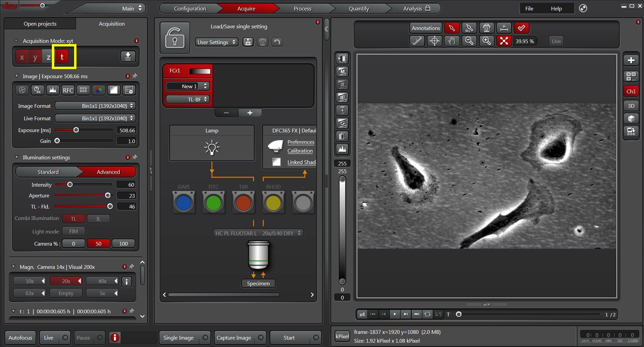Set Camera % to 100
The image size is (644, 347).
(123, 244)
